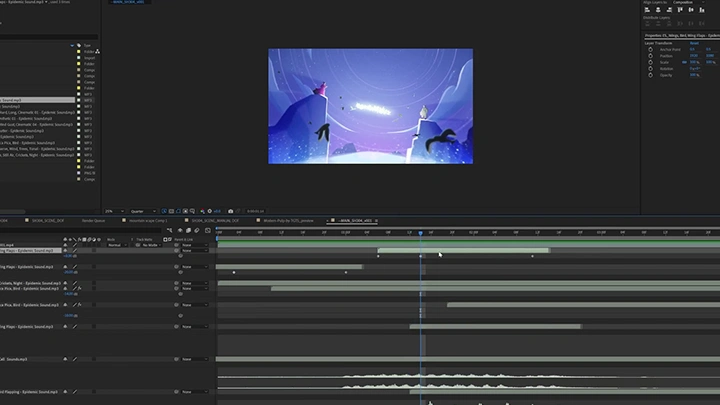
Task: Switch to SH004_SCENE_MANUAL_DOF tab
Action: tap(215, 221)
